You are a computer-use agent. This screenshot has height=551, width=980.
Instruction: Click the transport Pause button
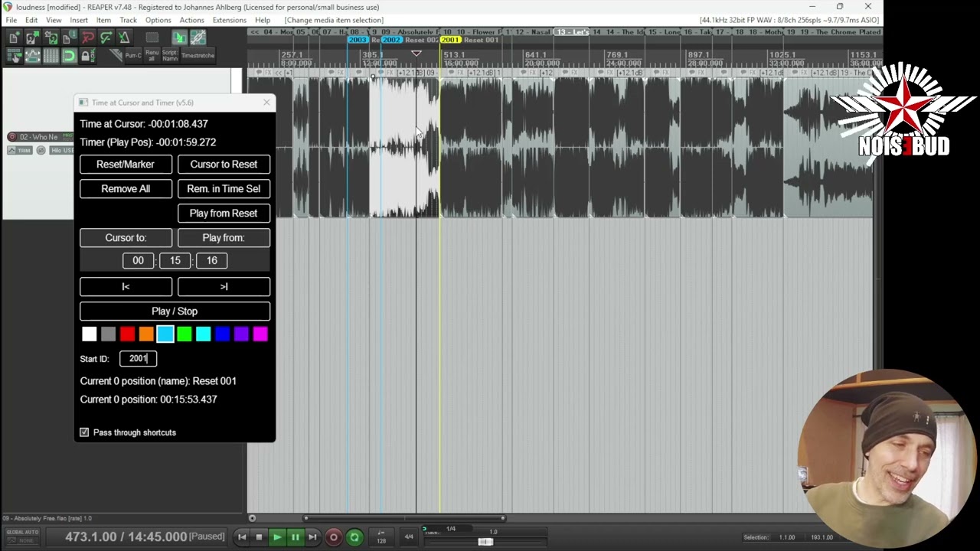(295, 537)
